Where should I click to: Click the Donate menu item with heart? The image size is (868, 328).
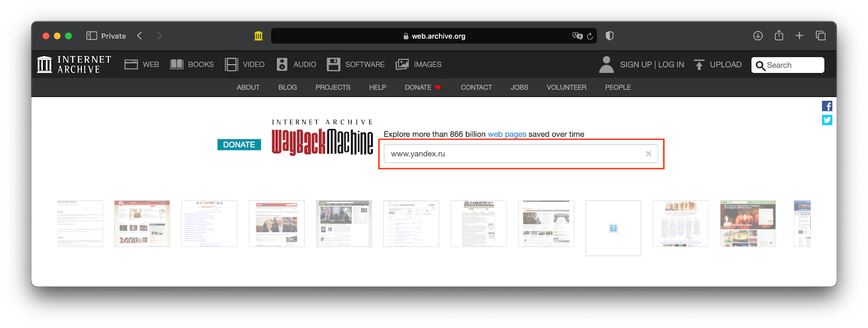(x=422, y=87)
